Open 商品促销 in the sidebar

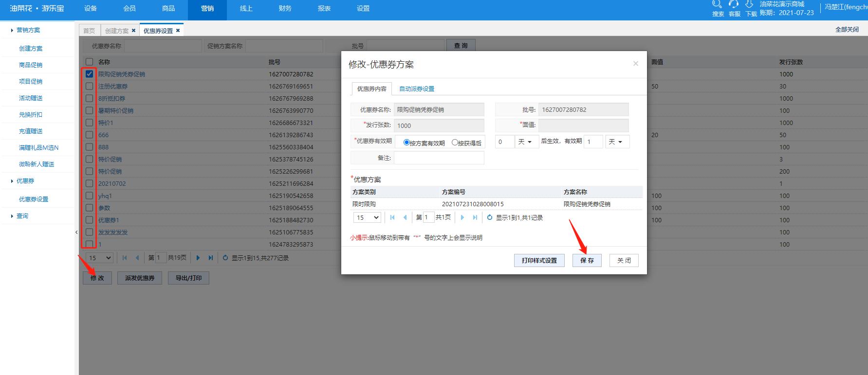tap(31, 65)
